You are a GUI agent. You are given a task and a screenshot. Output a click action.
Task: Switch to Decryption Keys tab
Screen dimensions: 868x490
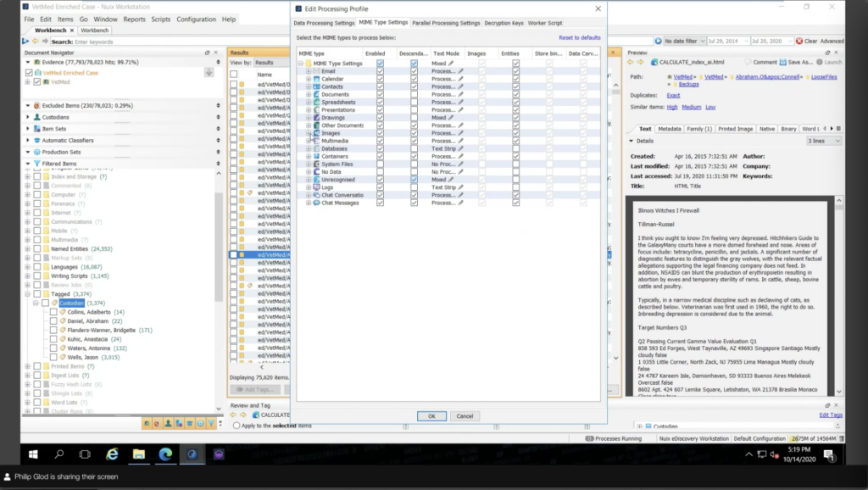tap(504, 23)
